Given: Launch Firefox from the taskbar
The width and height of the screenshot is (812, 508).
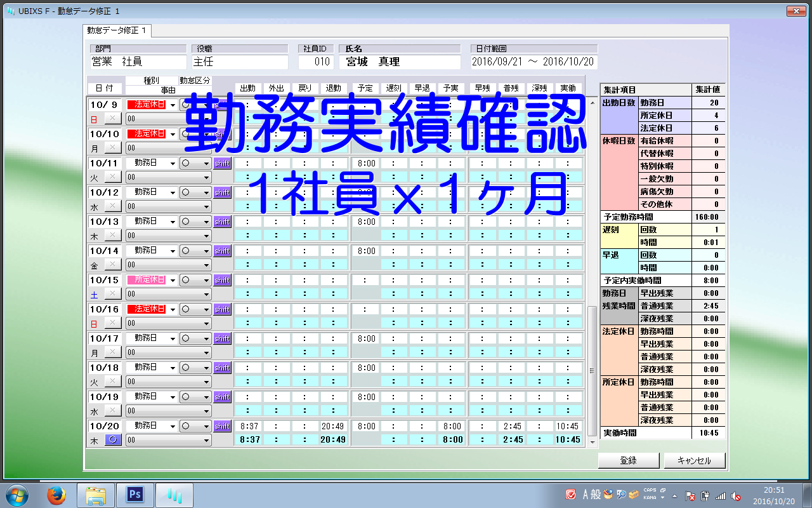Looking at the screenshot, I should pos(57,495).
